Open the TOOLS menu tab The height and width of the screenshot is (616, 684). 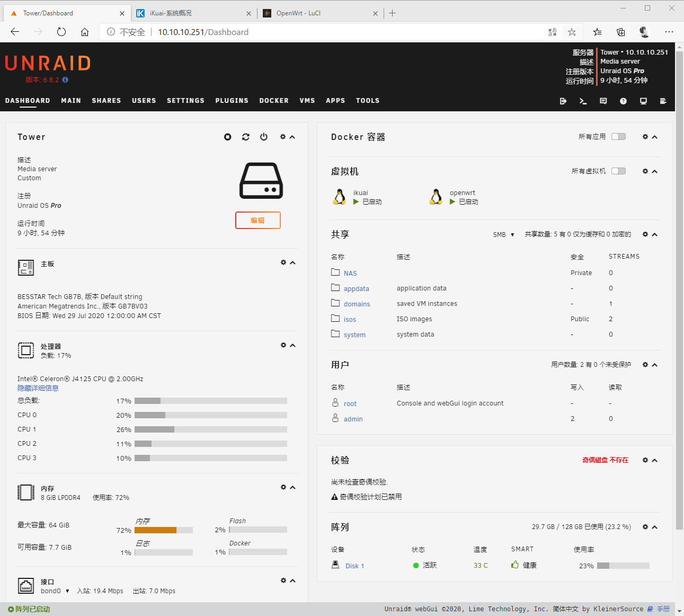tap(368, 101)
